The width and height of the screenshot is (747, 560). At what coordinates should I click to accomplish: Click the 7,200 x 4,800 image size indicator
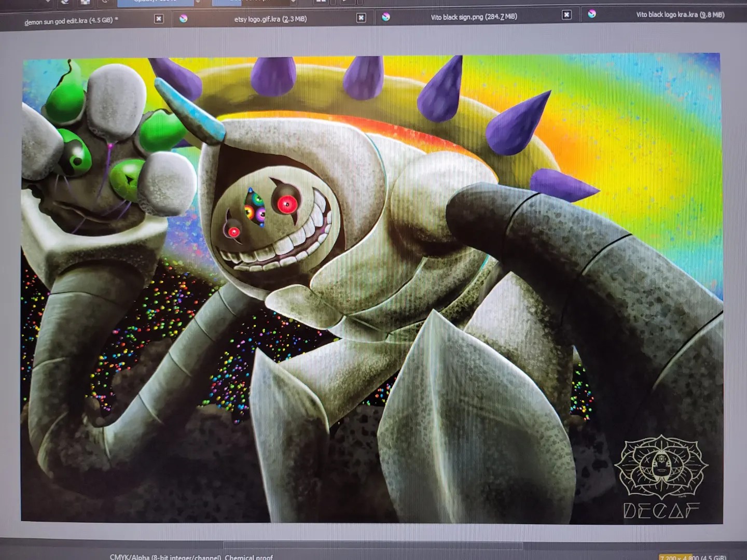point(693,557)
